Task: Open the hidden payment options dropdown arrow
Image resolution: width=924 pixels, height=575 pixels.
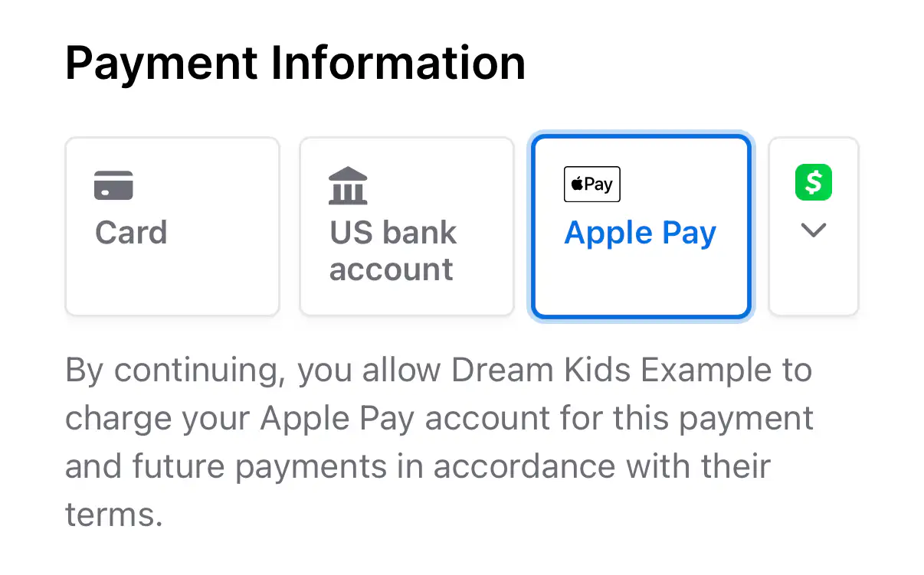Action: [814, 230]
